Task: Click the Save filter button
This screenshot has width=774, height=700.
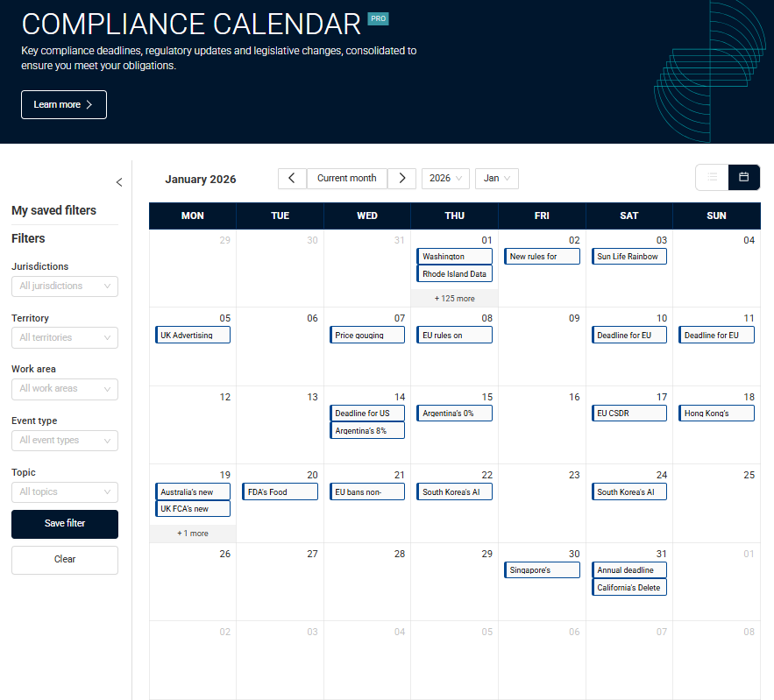Action: point(65,524)
